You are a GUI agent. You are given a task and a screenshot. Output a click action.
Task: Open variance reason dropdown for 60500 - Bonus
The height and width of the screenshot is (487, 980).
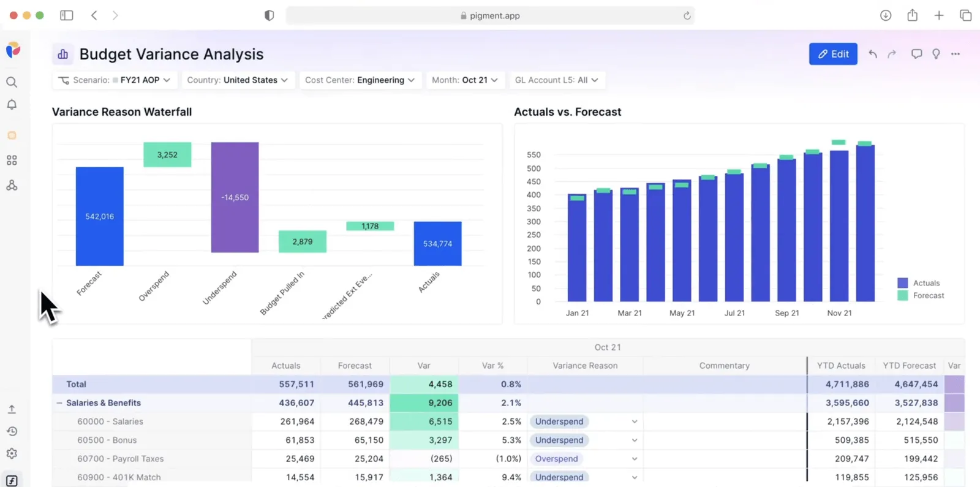coord(635,440)
